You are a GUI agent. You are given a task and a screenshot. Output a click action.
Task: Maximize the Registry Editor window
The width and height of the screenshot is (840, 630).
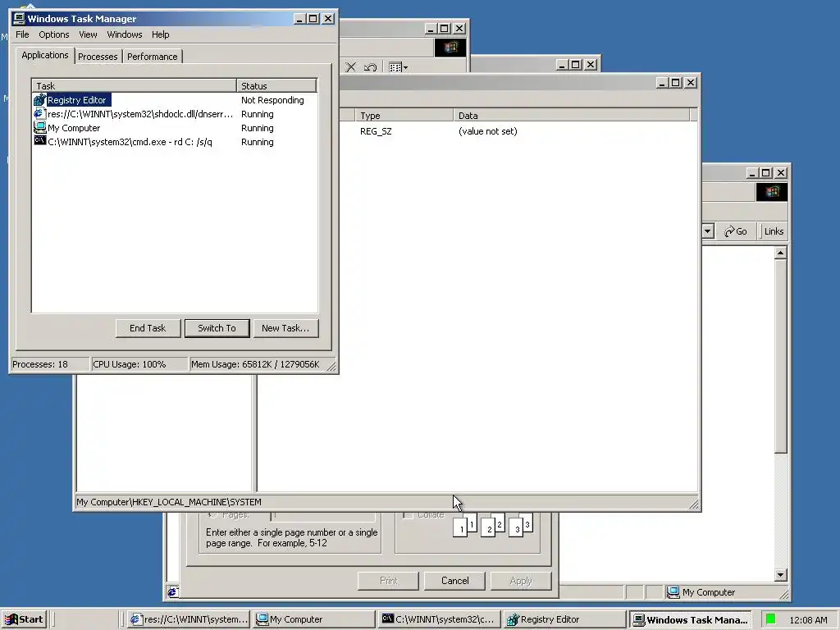[x=676, y=83]
